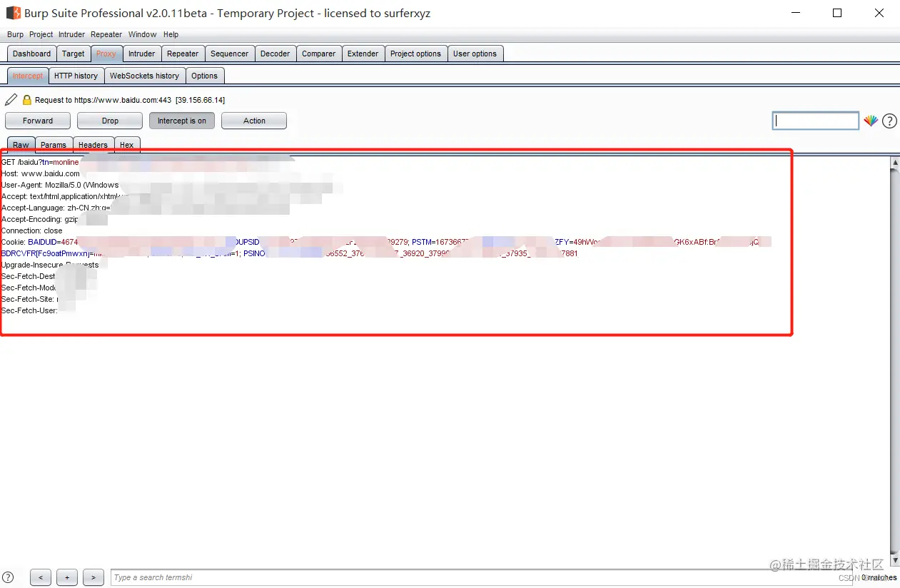Click the 'Sec-Fetch-Dest' header line
Viewport: 900px width, 588px height.
pos(29,276)
